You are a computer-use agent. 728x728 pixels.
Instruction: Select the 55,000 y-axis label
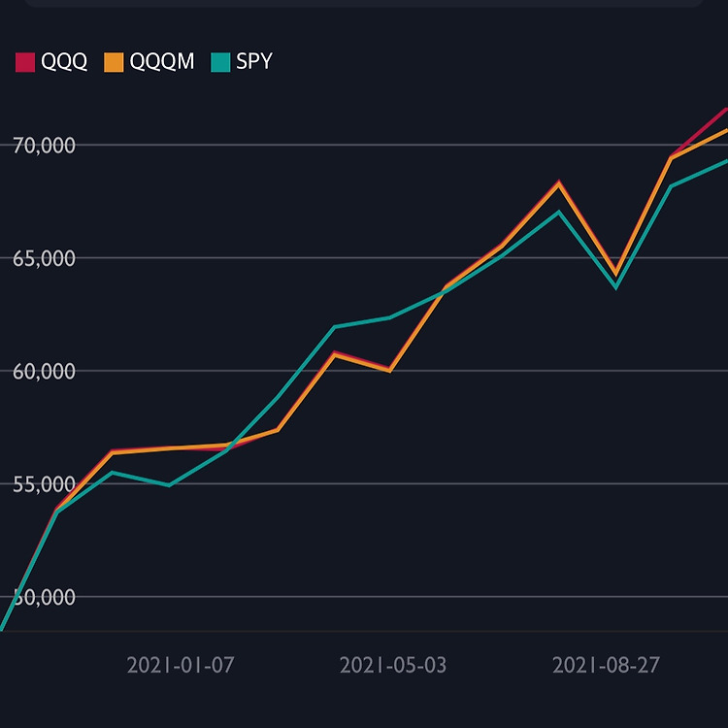pos(44,484)
